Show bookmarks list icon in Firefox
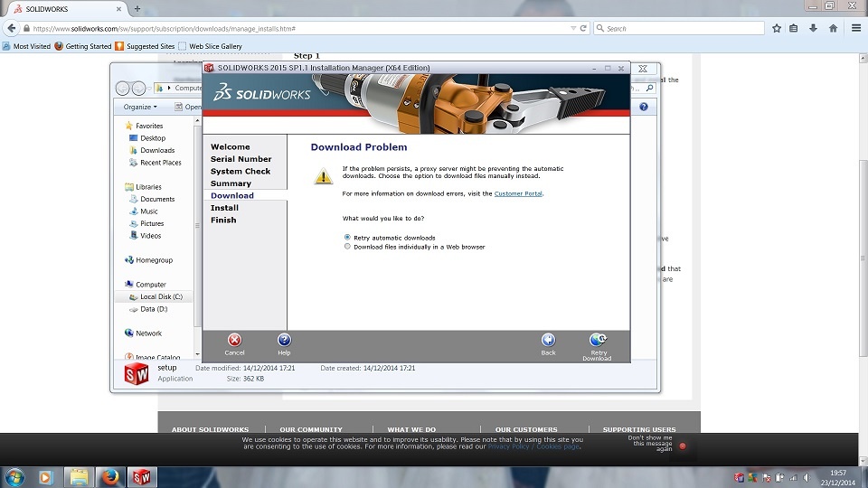Screen dimensions: 868x488 pos(793,28)
